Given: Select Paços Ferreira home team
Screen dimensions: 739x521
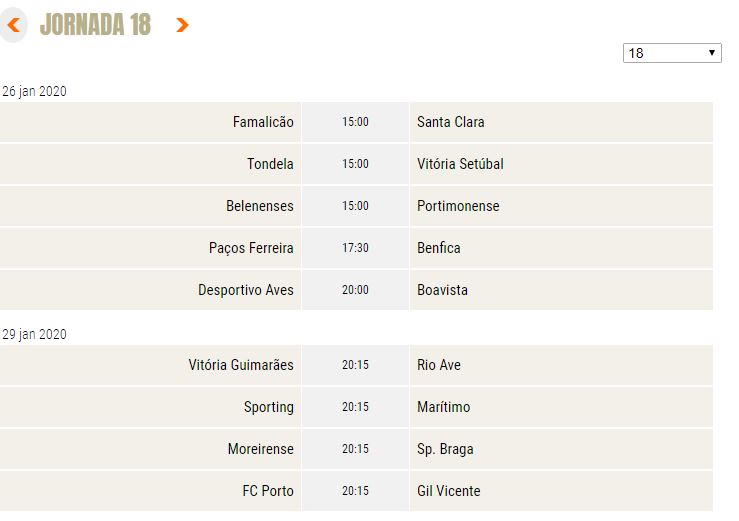Looking at the screenshot, I should (251, 248).
